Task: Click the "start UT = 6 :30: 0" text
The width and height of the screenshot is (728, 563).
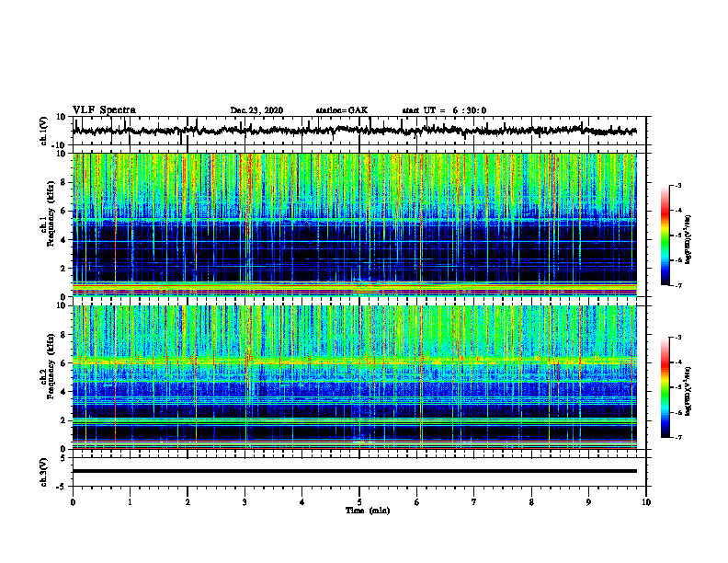Action: tap(444, 110)
